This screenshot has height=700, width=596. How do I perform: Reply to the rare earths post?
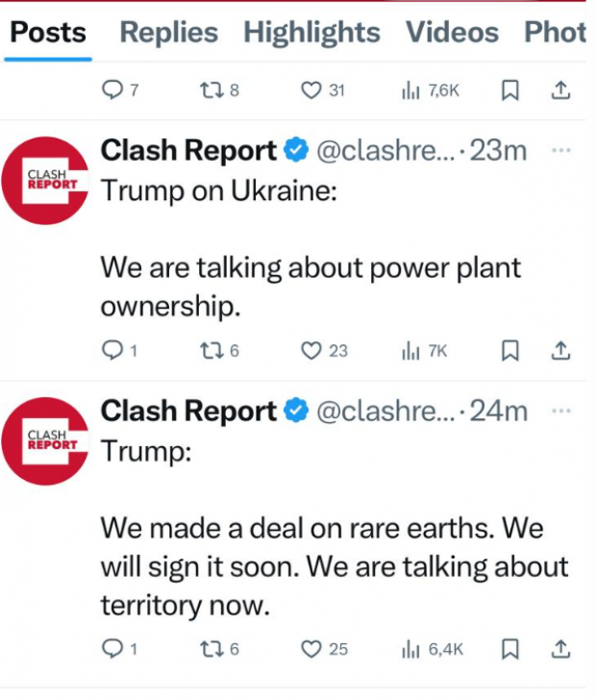tap(112, 649)
